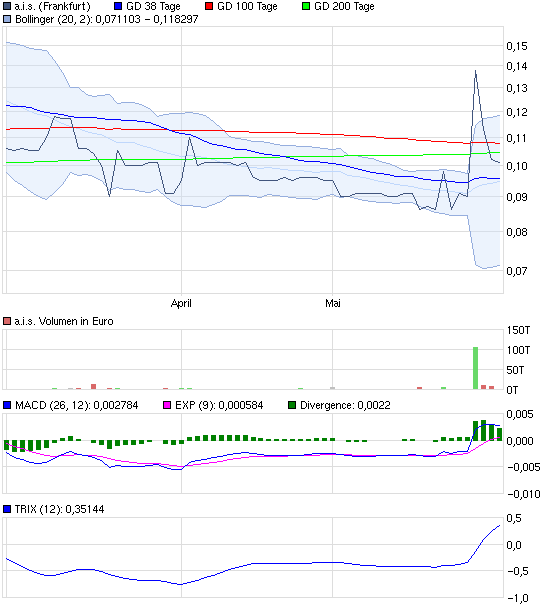The image size is (545, 606).
Task: Click the 0,12 price axis label
Action: pos(517,112)
